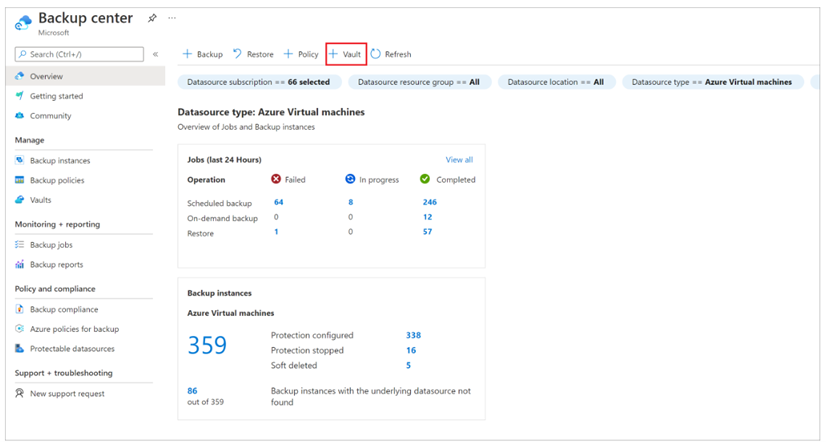
Task: Open New support request
Action: click(x=67, y=393)
